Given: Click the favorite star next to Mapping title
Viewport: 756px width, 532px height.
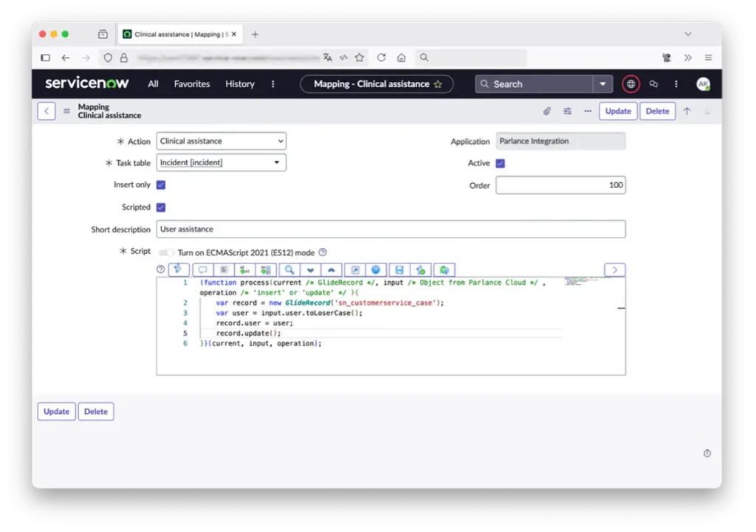Looking at the screenshot, I should [438, 84].
